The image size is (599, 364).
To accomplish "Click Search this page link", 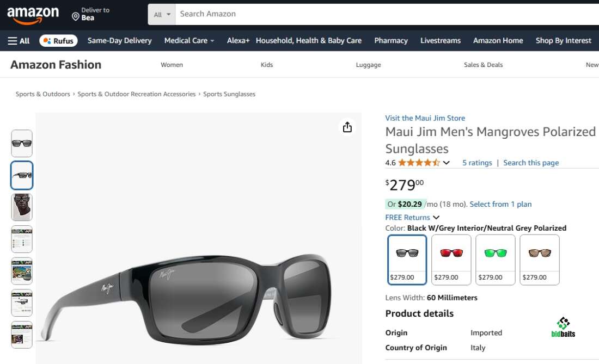I will pos(531,163).
